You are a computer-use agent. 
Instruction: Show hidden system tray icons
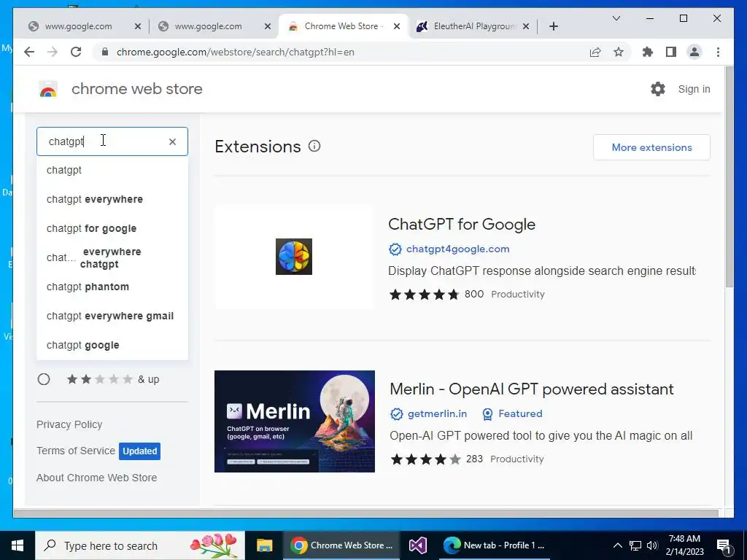click(x=617, y=545)
